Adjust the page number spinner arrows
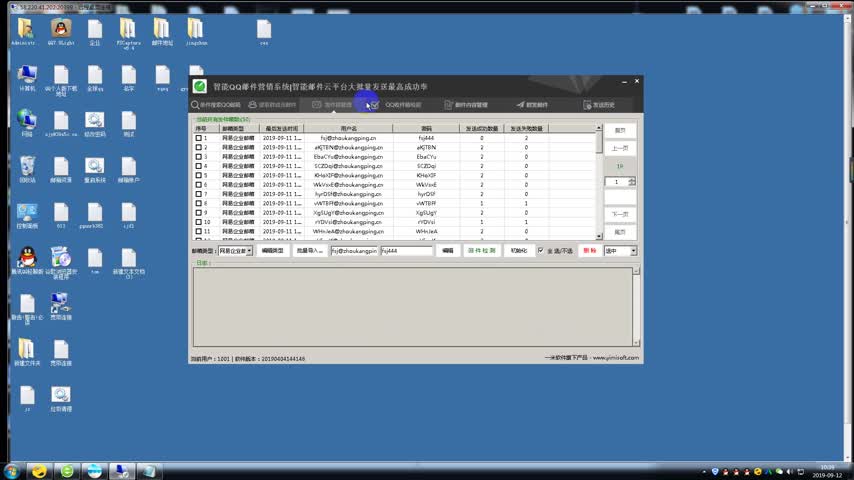 632,181
